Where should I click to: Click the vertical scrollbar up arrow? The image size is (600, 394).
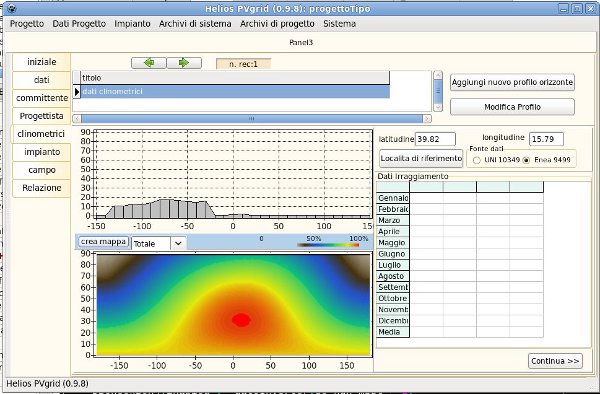(438, 75)
